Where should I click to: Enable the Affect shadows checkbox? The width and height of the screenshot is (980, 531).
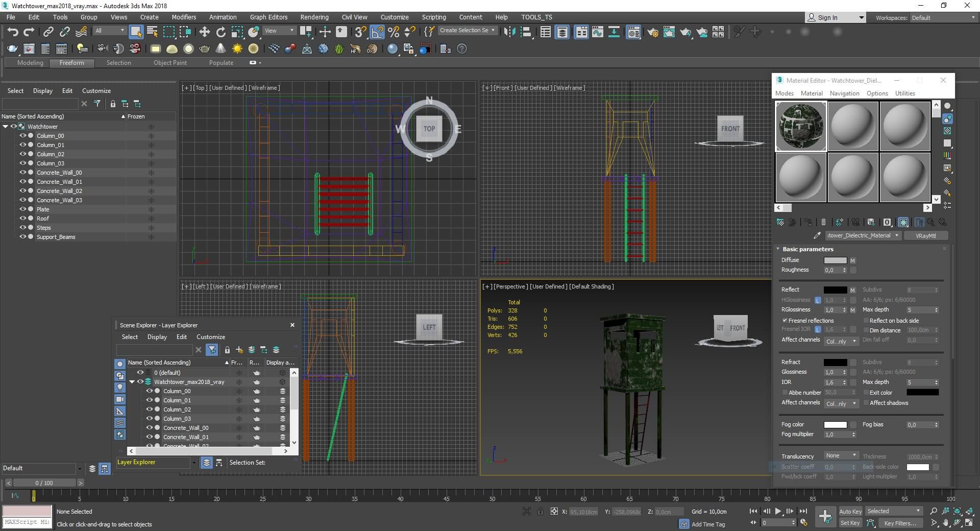click(866, 403)
